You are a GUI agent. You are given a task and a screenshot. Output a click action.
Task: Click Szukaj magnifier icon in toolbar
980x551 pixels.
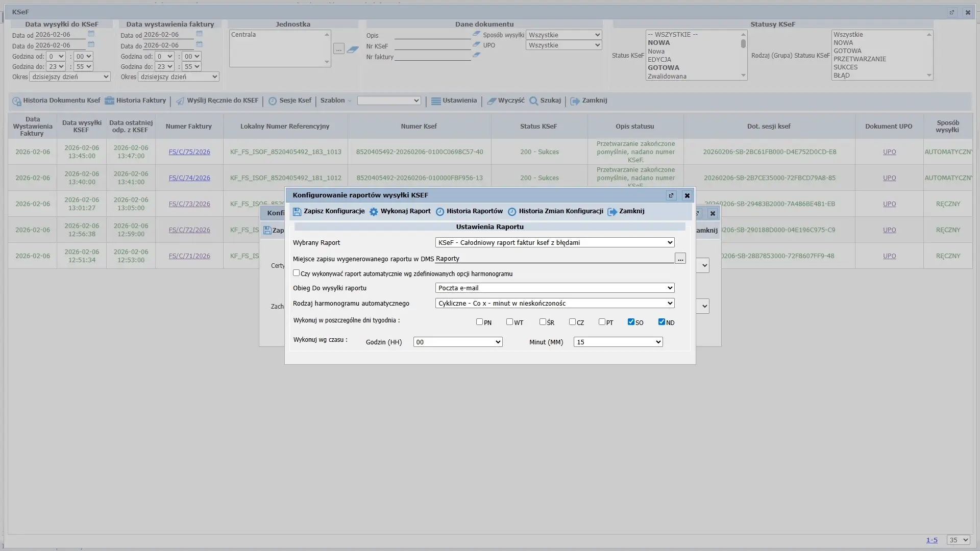click(x=534, y=101)
